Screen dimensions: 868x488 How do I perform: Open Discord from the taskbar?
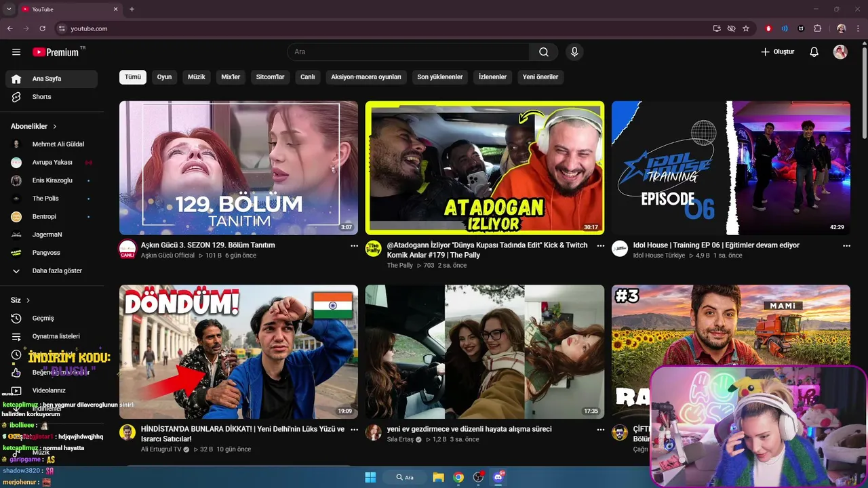pyautogui.click(x=498, y=477)
